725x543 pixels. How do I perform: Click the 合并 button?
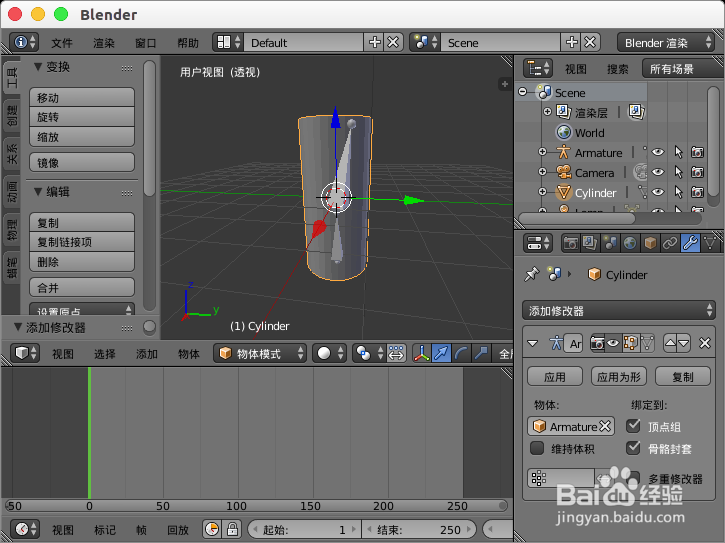82,288
